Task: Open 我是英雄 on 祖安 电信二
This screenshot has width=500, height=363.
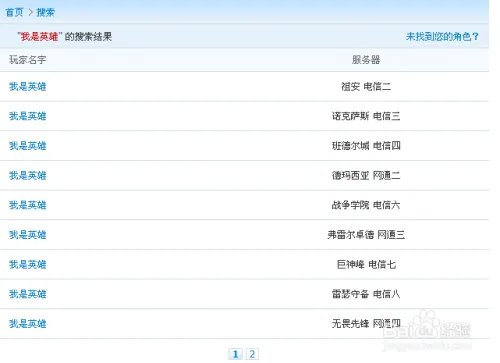Action: pos(27,86)
